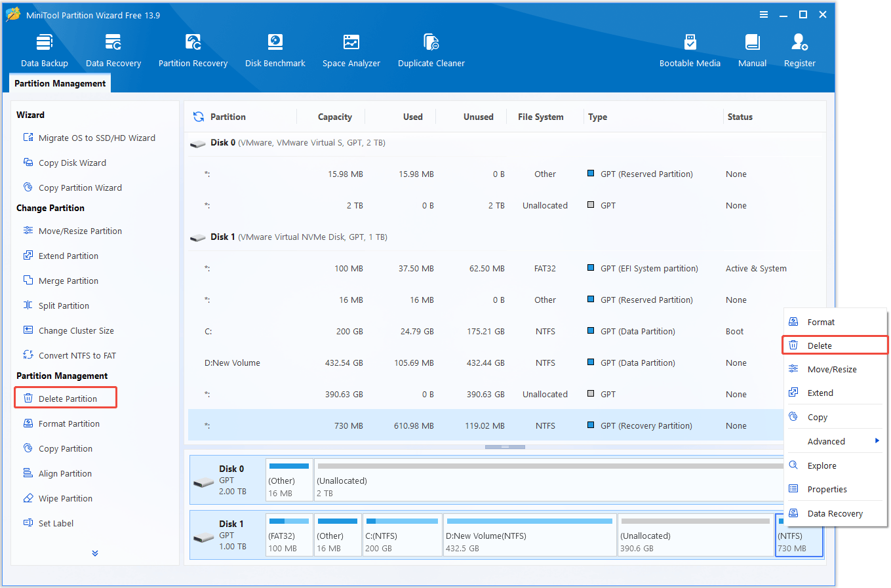Select Disk 0 in disk map
This screenshot has width=891, height=588.
(228, 480)
